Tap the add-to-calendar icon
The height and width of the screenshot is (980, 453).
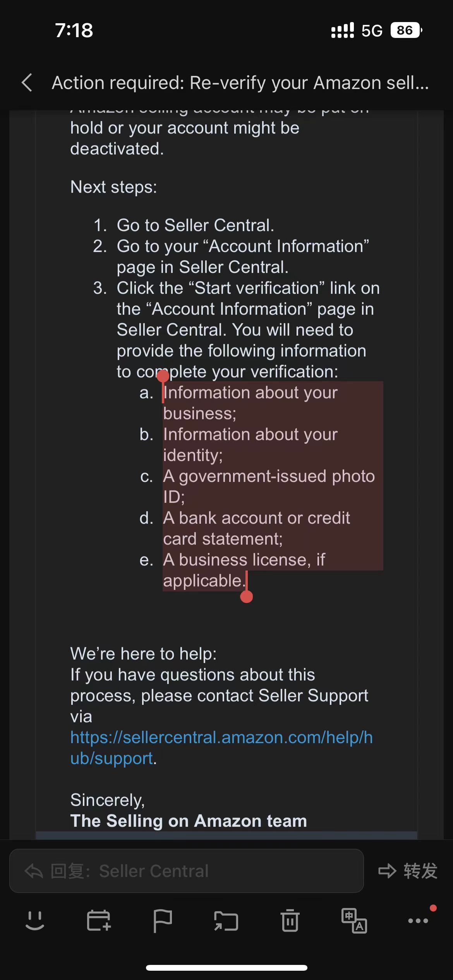click(x=99, y=920)
